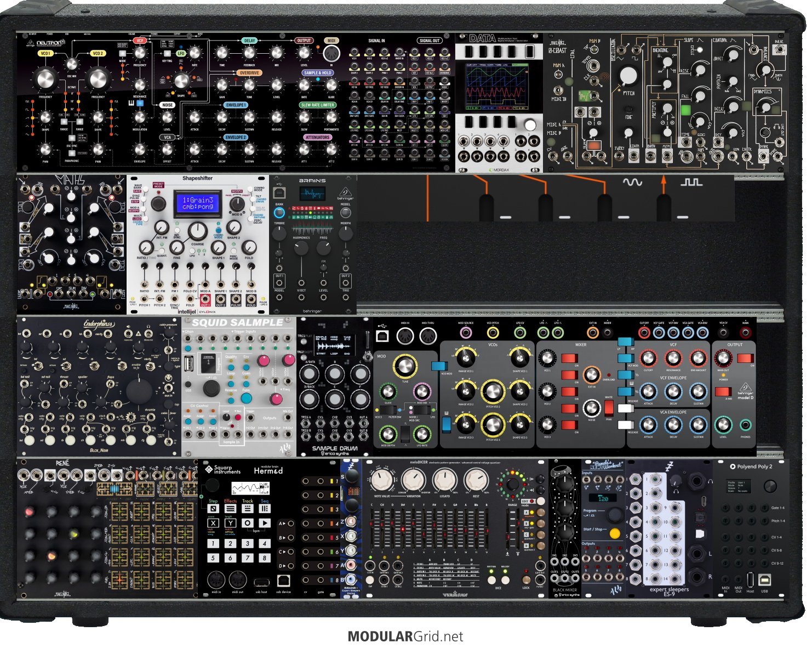Select the Hermod Seq mode button

click(265, 509)
